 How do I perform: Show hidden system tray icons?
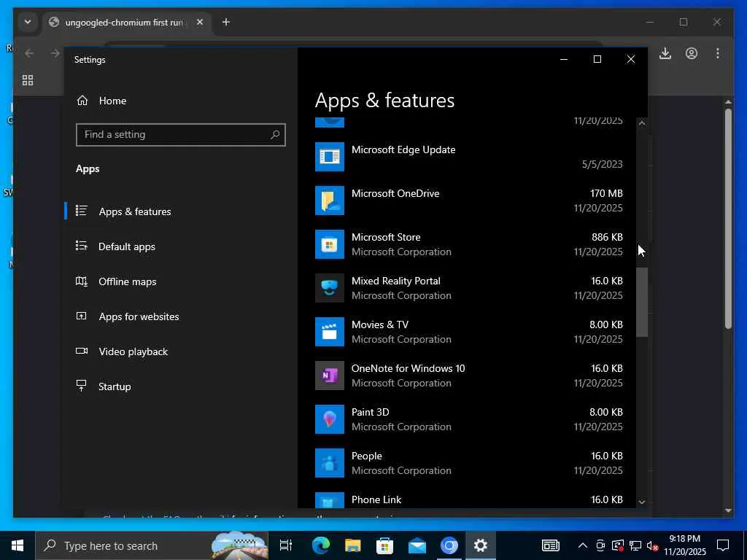click(x=582, y=545)
